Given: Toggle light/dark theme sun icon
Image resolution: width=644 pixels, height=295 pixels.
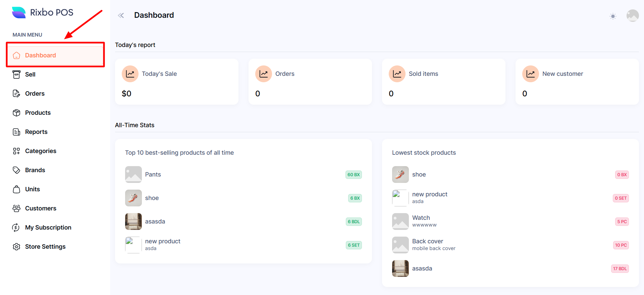Looking at the screenshot, I should (613, 16).
